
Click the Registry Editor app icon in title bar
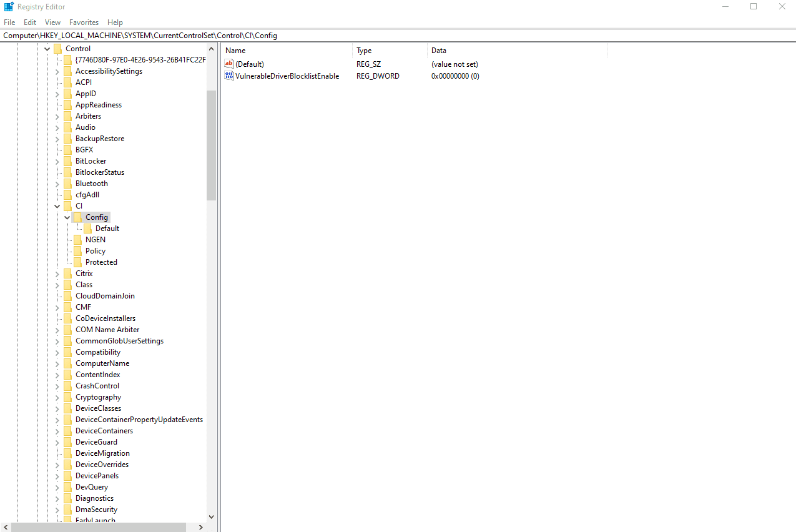(x=9, y=7)
